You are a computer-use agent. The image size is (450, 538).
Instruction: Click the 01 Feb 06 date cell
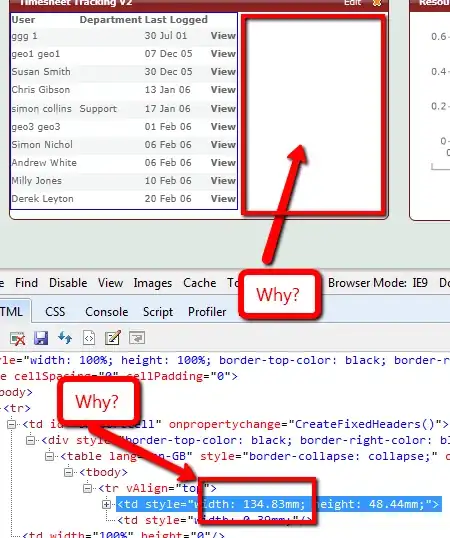(x=168, y=127)
